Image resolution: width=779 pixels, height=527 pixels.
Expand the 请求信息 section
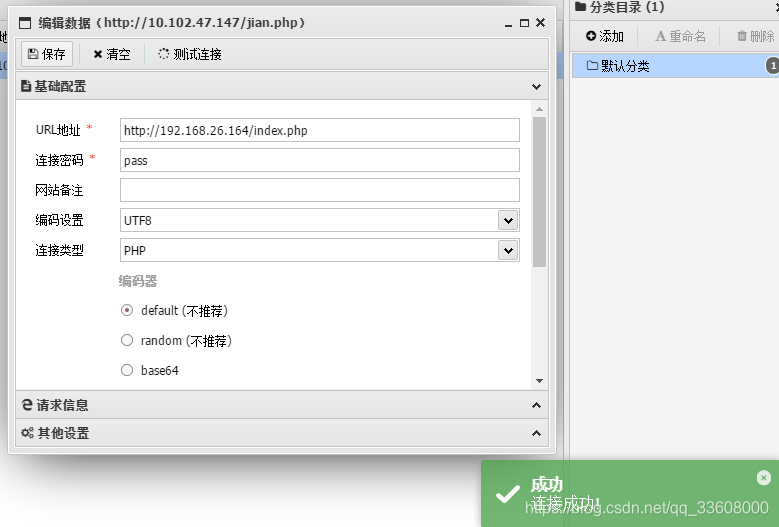536,405
